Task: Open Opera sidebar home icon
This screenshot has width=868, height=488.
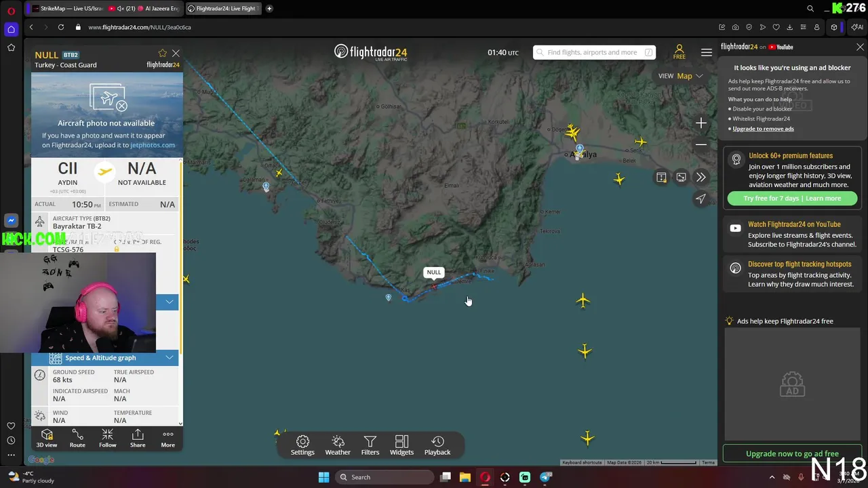Action: tap(11, 29)
